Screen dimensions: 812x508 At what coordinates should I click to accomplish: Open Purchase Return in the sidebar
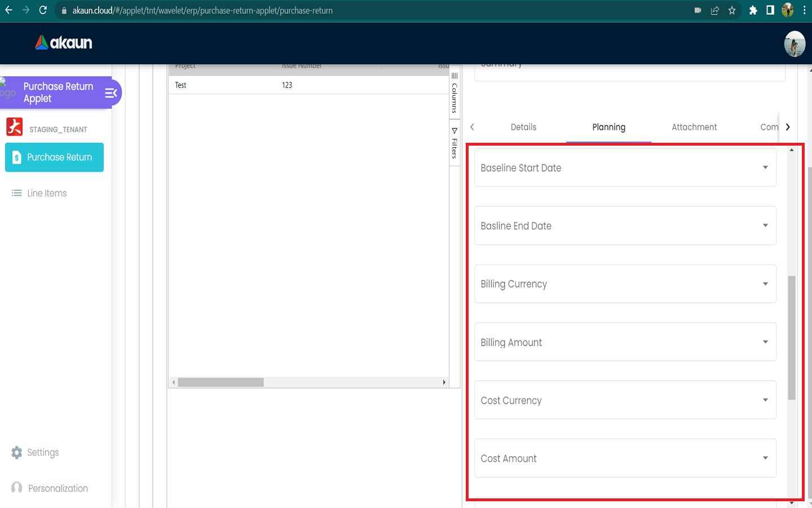pos(55,157)
